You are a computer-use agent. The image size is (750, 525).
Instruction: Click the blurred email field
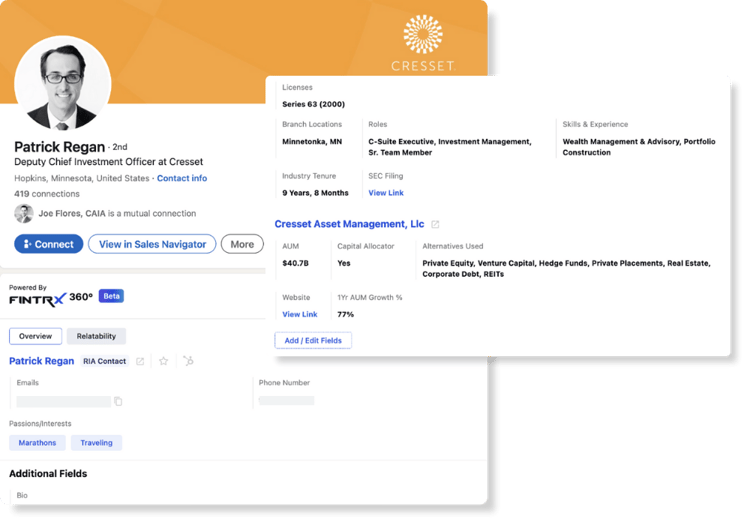64,401
